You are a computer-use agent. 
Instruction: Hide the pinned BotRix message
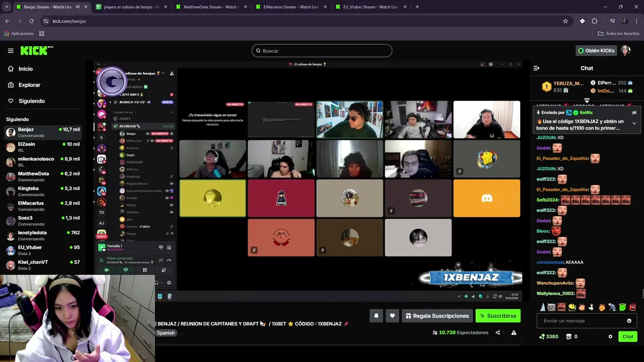click(634, 113)
